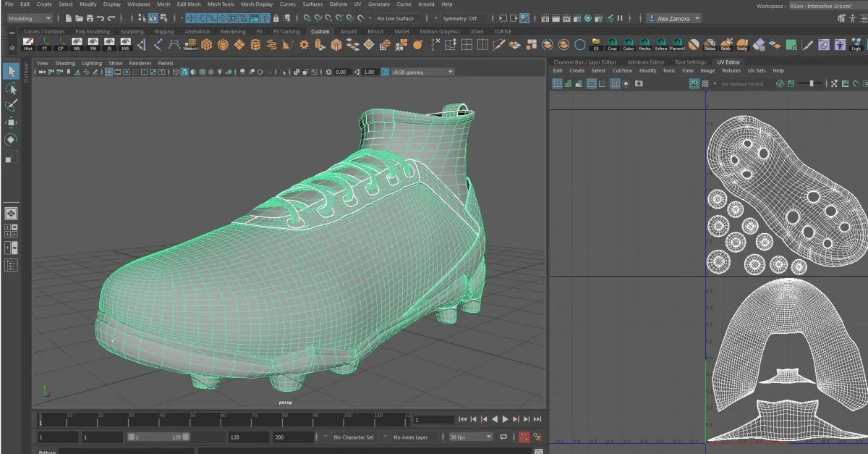The width and height of the screenshot is (868, 454).
Task: Click the Sculp shelf button
Action: pyautogui.click(x=742, y=45)
